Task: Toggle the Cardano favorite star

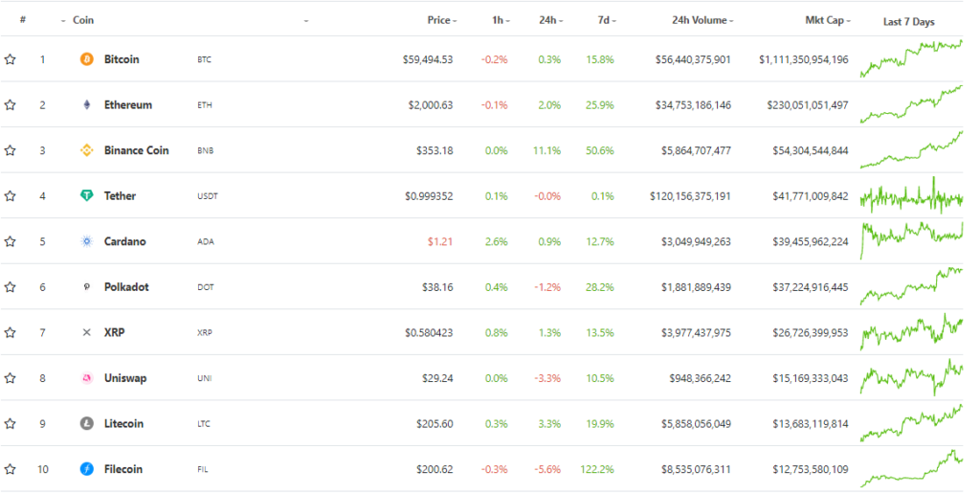Action: (x=10, y=241)
